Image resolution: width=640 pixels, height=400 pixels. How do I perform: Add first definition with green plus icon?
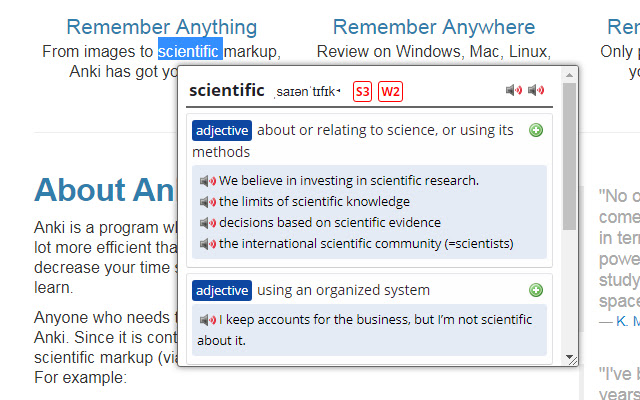click(x=536, y=130)
